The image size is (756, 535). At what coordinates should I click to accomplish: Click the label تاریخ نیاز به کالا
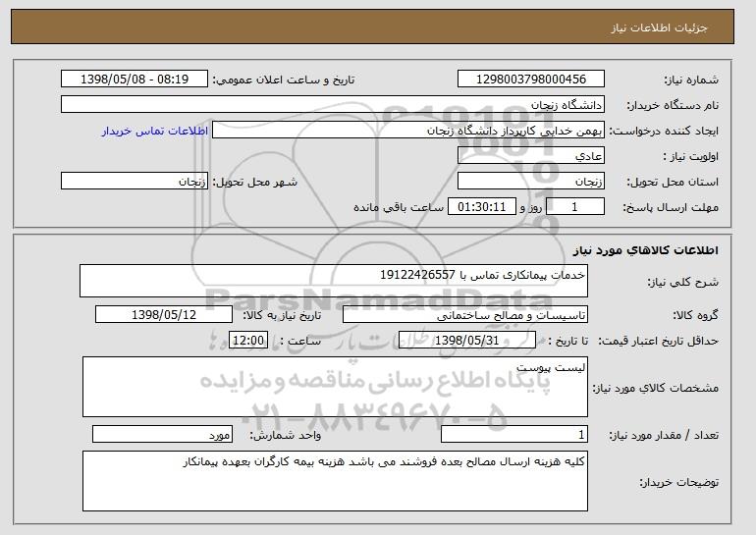click(282, 315)
